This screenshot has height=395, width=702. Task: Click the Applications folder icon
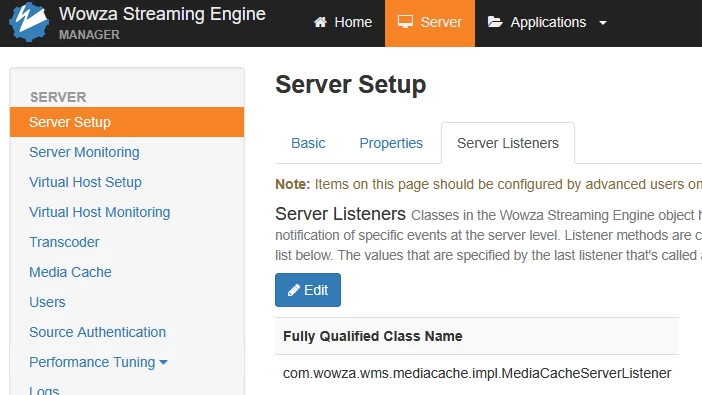(495, 22)
